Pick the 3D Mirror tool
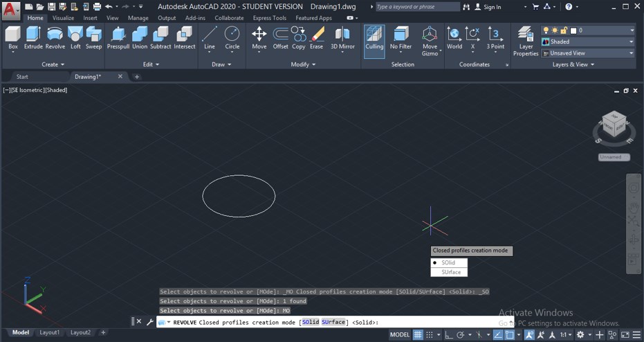Screen dimensions: 644x342 (342, 37)
